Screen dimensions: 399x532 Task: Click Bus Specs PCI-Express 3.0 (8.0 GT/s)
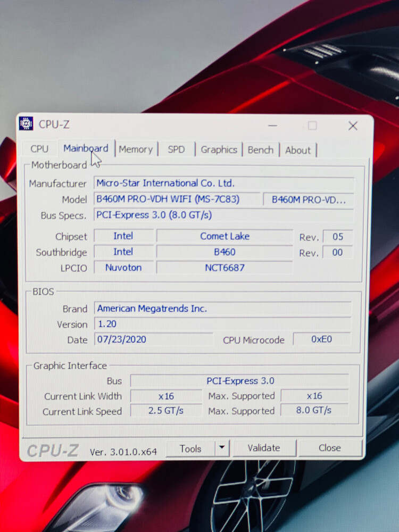pyautogui.click(x=223, y=215)
